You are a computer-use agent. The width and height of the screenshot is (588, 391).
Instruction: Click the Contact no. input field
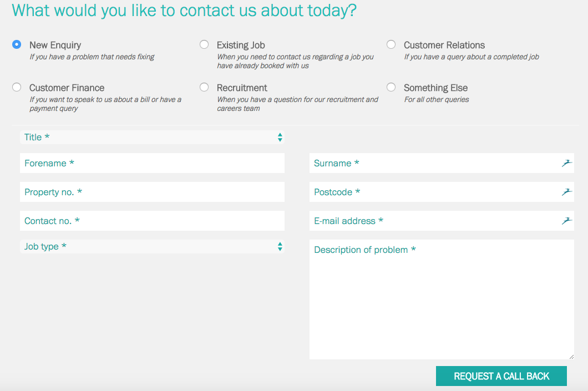point(152,221)
